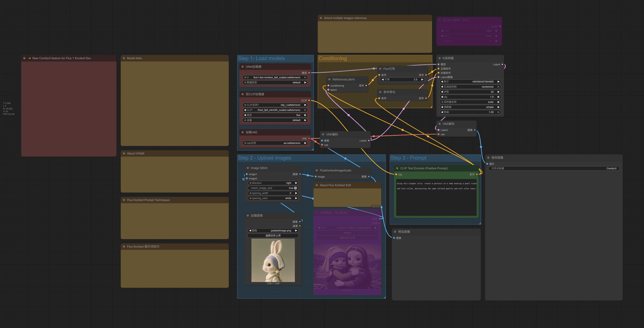Image resolution: width=644 pixels, height=328 pixels.
Task: Collapse the K采样器 node via its dot
Action: (439, 58)
